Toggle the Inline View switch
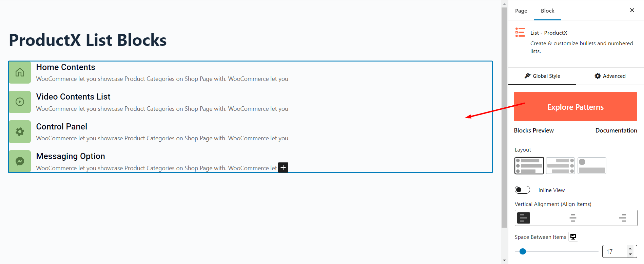The image size is (644, 264). coord(522,190)
